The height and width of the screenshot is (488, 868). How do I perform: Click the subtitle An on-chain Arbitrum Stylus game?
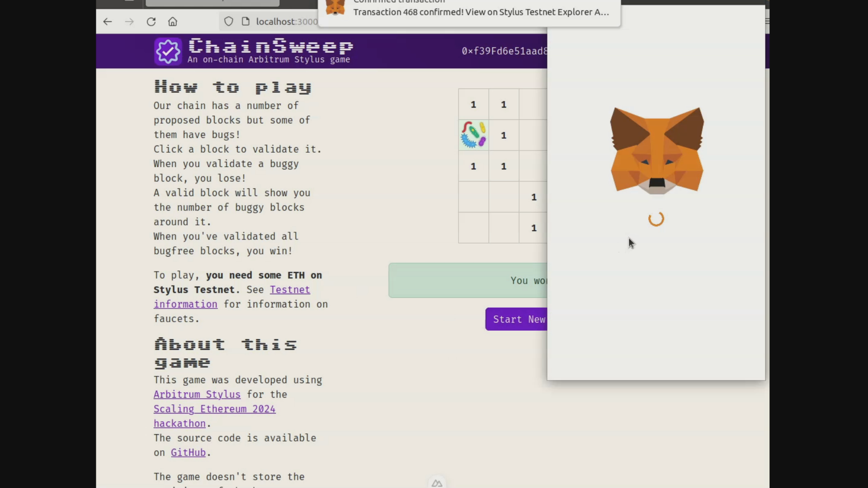pyautogui.click(x=269, y=60)
